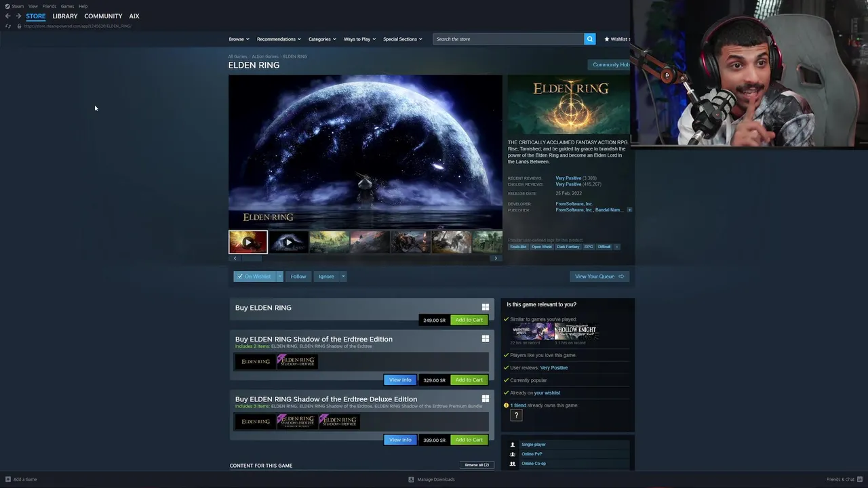Open the Wishlist button in store header
The image size is (868, 488).
point(616,39)
